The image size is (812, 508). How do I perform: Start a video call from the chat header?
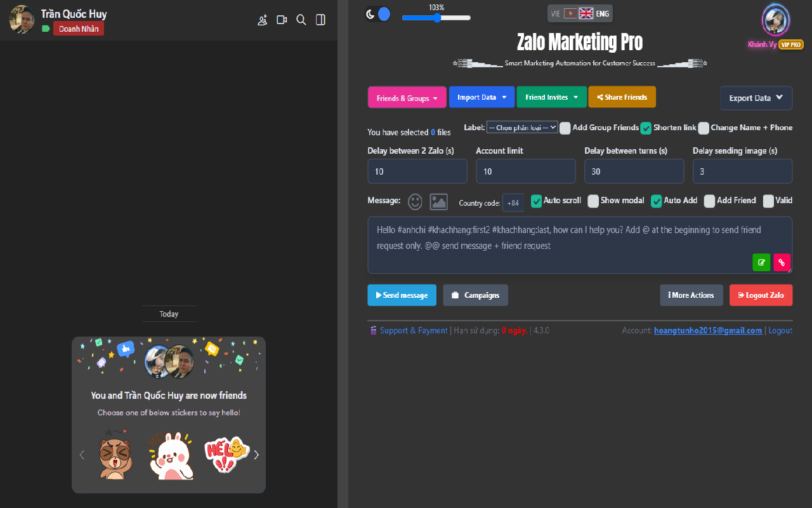[282, 20]
